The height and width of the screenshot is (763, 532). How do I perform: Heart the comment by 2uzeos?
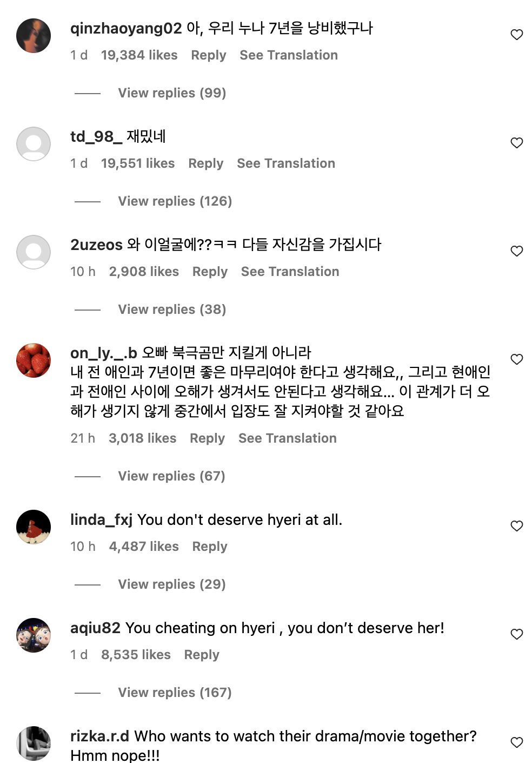coord(517,252)
